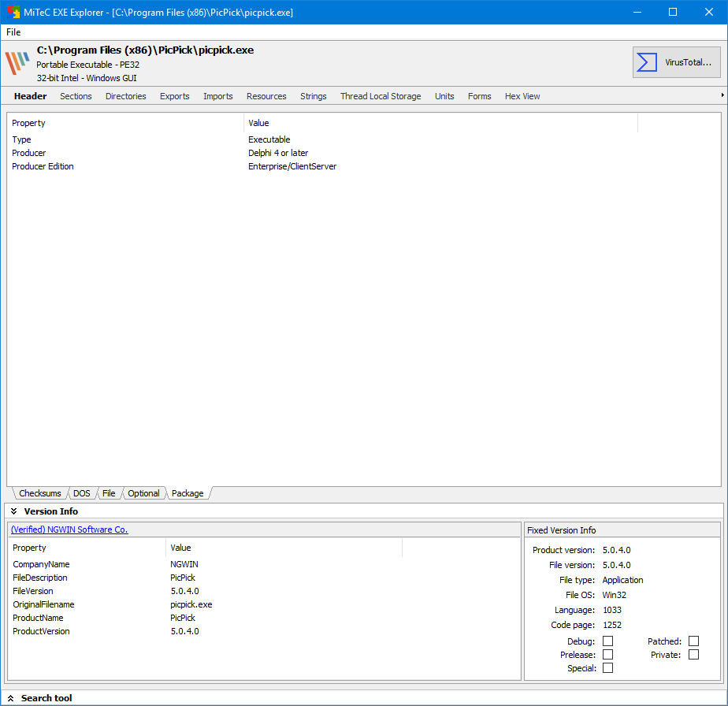The image size is (728, 706).
Task: Open the Strings tab
Action: pos(314,96)
